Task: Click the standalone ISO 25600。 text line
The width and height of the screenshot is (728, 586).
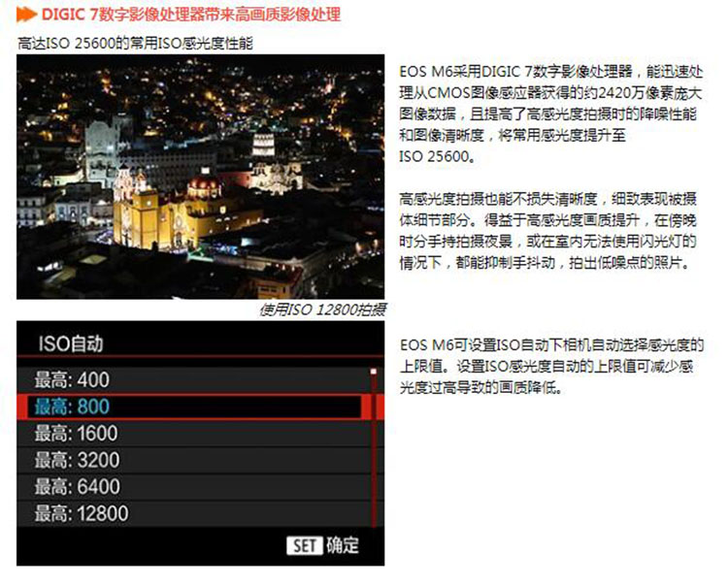Action: (x=436, y=156)
